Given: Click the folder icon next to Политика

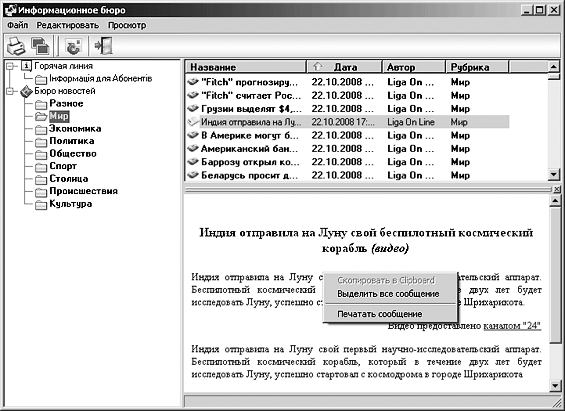Looking at the screenshot, I should point(41,142).
